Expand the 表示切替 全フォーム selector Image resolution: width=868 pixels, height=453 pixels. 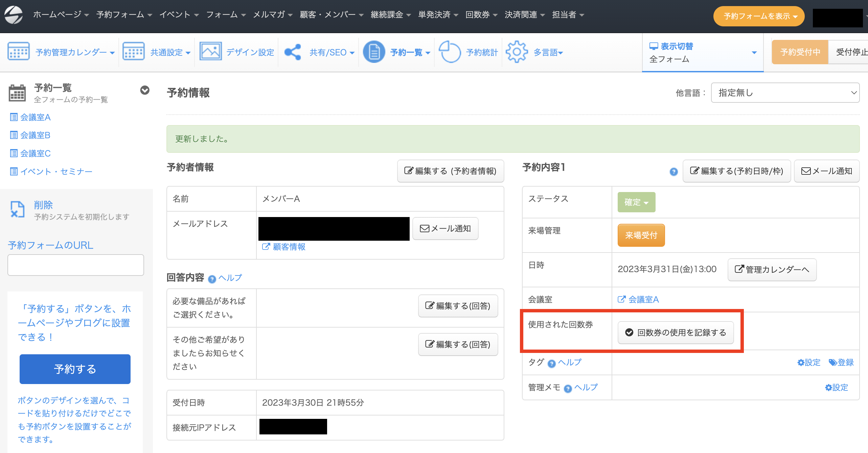click(x=702, y=52)
